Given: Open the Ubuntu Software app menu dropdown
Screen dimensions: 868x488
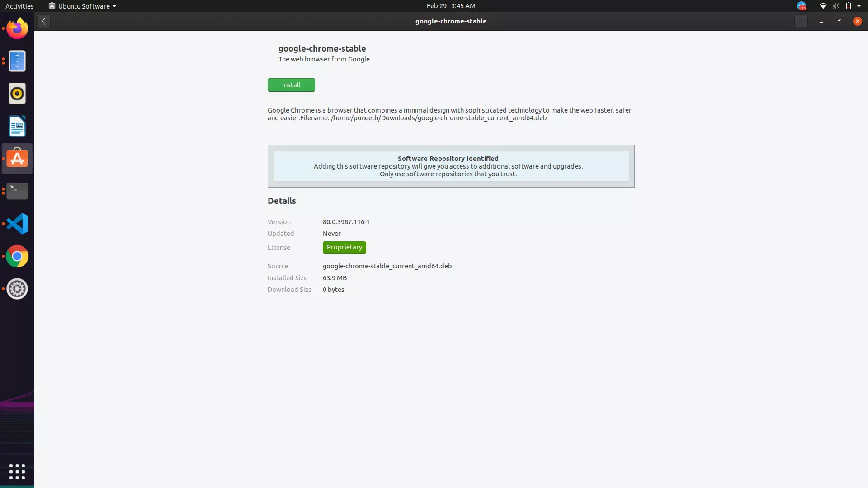Looking at the screenshot, I should pos(83,6).
